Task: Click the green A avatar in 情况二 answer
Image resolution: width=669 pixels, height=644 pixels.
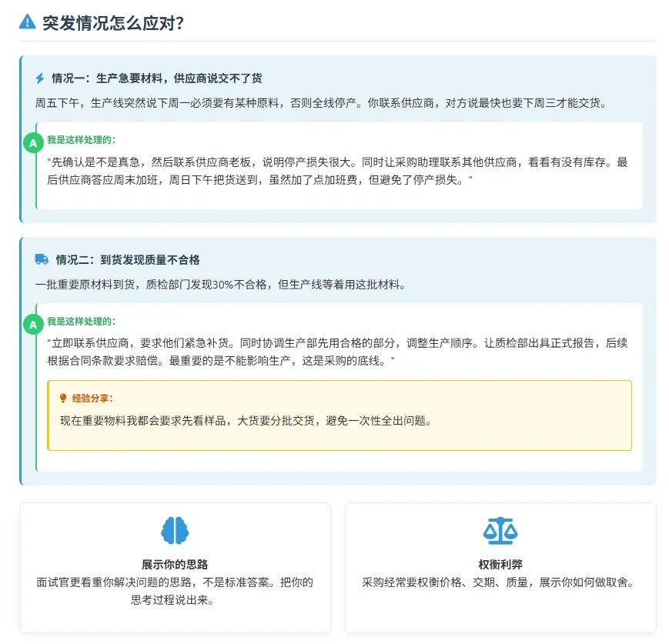Action: [x=32, y=325]
